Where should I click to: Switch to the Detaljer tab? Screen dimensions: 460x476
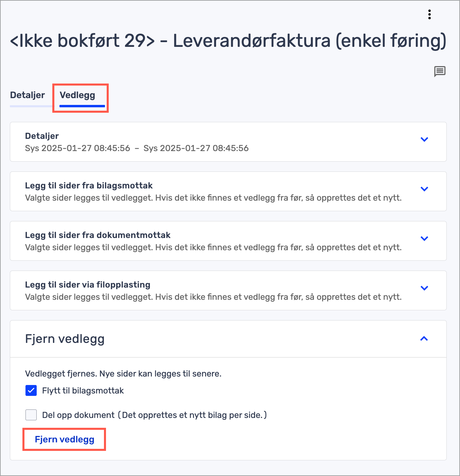[28, 95]
